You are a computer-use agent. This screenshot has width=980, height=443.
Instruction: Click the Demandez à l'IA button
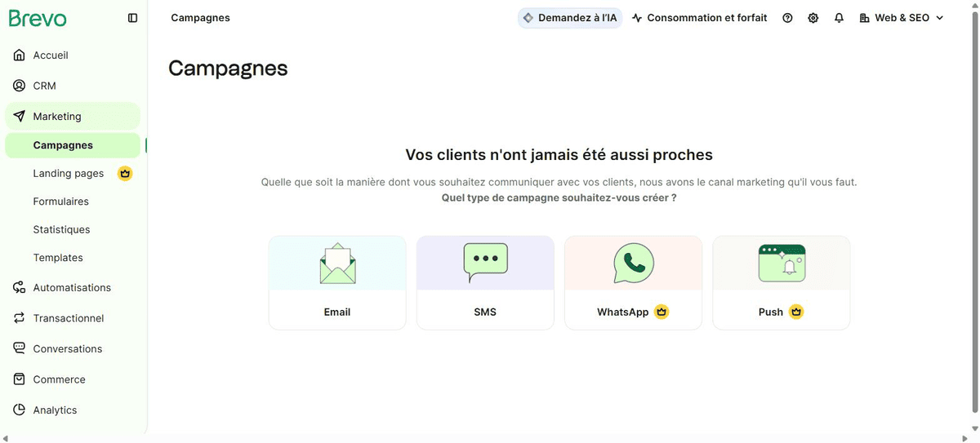tap(570, 18)
